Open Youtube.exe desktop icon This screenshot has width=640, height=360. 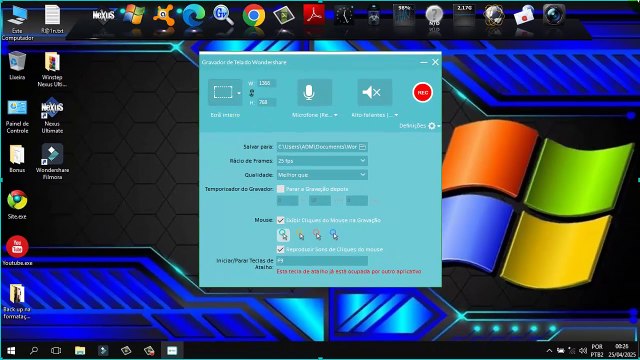coord(17,251)
